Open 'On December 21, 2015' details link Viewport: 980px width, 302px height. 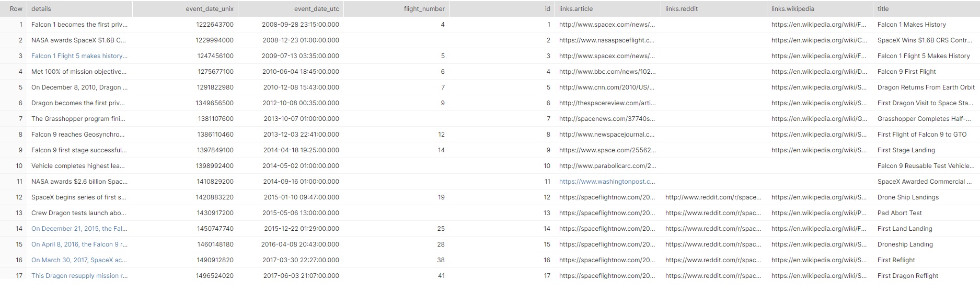(79, 229)
